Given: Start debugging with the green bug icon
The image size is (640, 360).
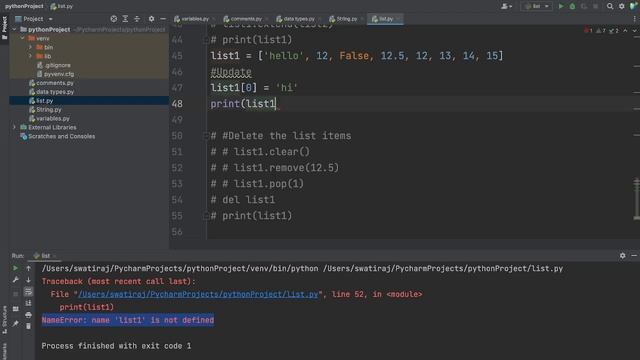Looking at the screenshot, I should click(x=572, y=6).
